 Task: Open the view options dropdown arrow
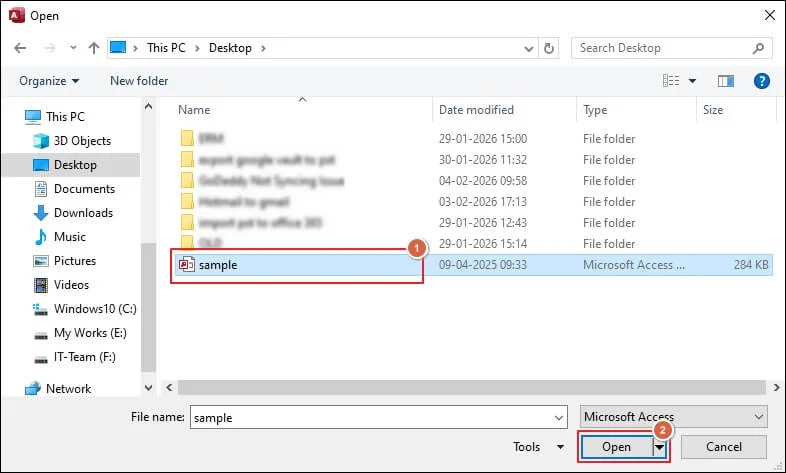click(692, 81)
